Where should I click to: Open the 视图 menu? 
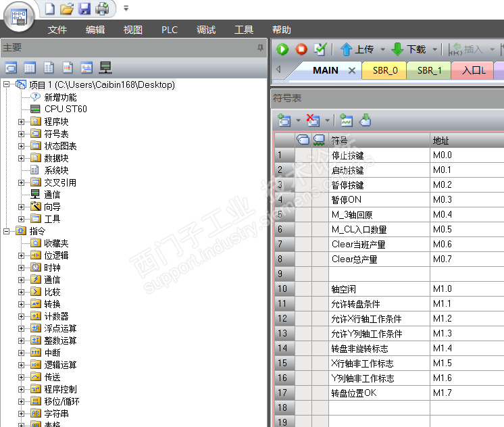point(133,30)
